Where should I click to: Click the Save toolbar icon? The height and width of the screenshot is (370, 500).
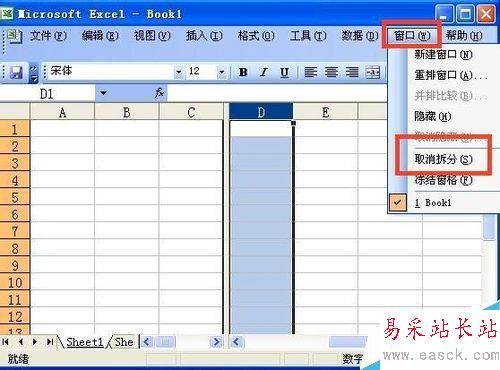[16, 72]
